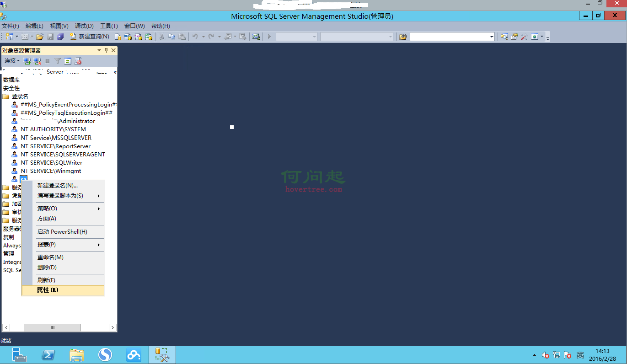
Task: Choose 新建登录名(N)... from context menu
Action: 63,186
